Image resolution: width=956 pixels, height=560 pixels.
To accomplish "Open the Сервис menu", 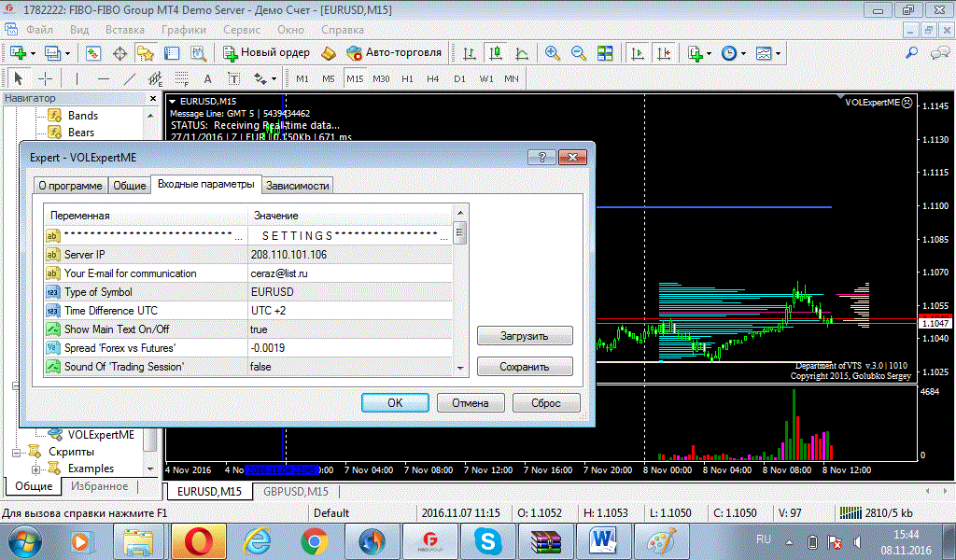I will pyautogui.click(x=242, y=29).
